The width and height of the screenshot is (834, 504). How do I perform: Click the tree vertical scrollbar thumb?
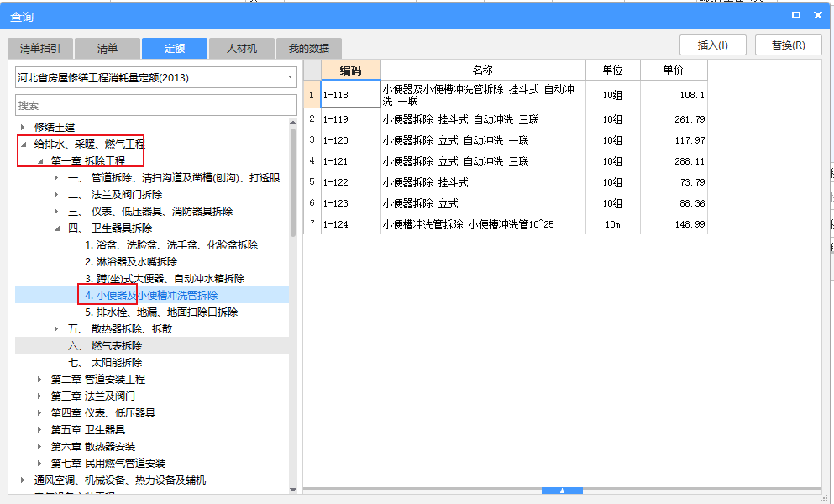tap(293, 182)
